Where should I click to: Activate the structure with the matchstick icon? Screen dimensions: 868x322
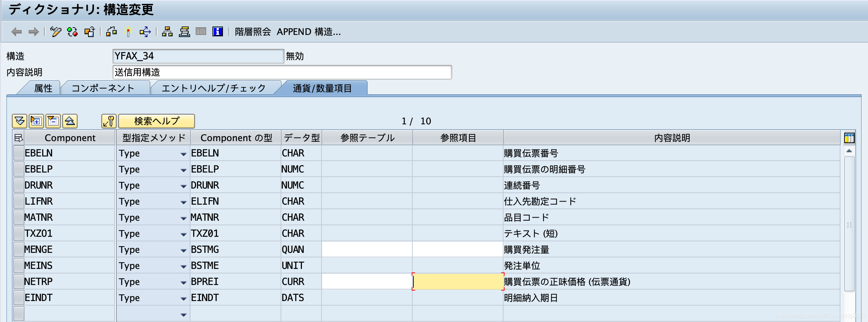[128, 32]
